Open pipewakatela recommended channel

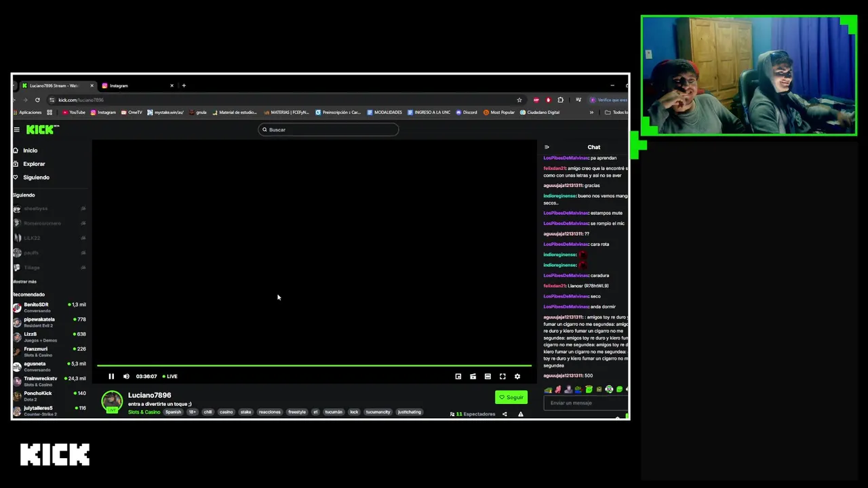50,322
